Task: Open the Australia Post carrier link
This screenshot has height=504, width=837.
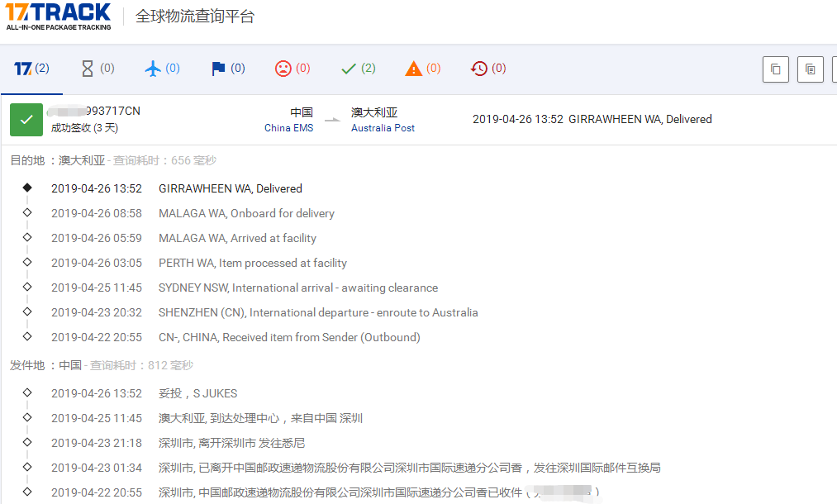Action: (383, 128)
